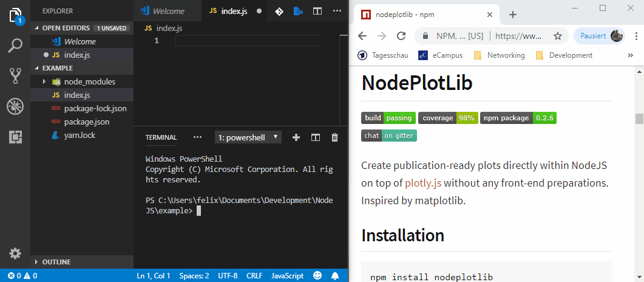644x282 pixels.
Task: Open package.json file
Action: (82, 122)
